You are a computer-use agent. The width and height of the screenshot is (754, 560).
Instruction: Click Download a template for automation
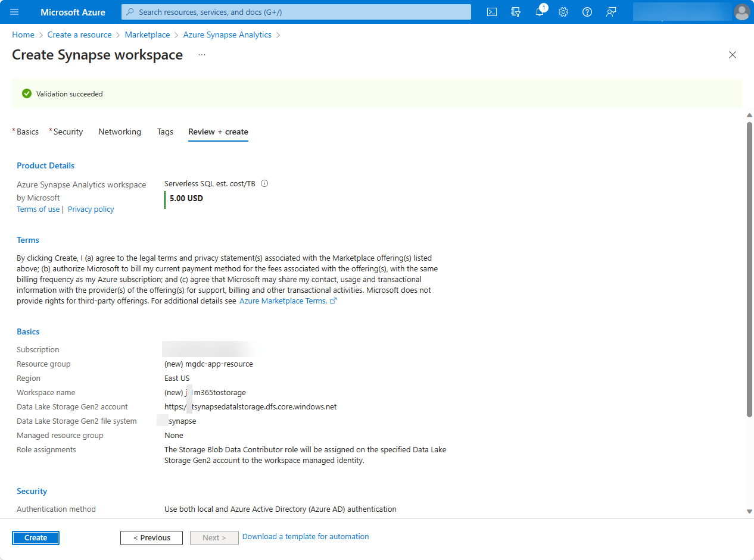pyautogui.click(x=306, y=536)
